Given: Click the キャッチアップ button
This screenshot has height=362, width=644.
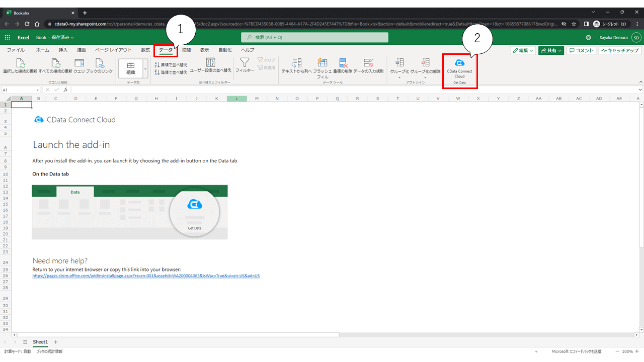Looking at the screenshot, I should coord(620,50).
